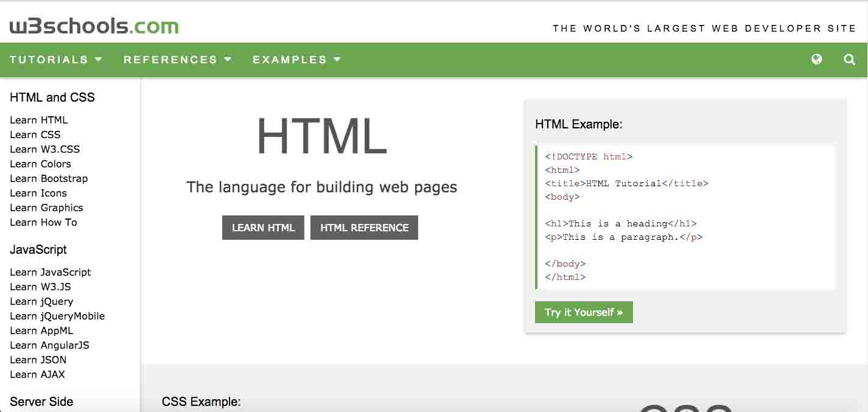This screenshot has height=412, width=868.
Task: Expand the Tutorials dropdown menu
Action: [x=56, y=60]
